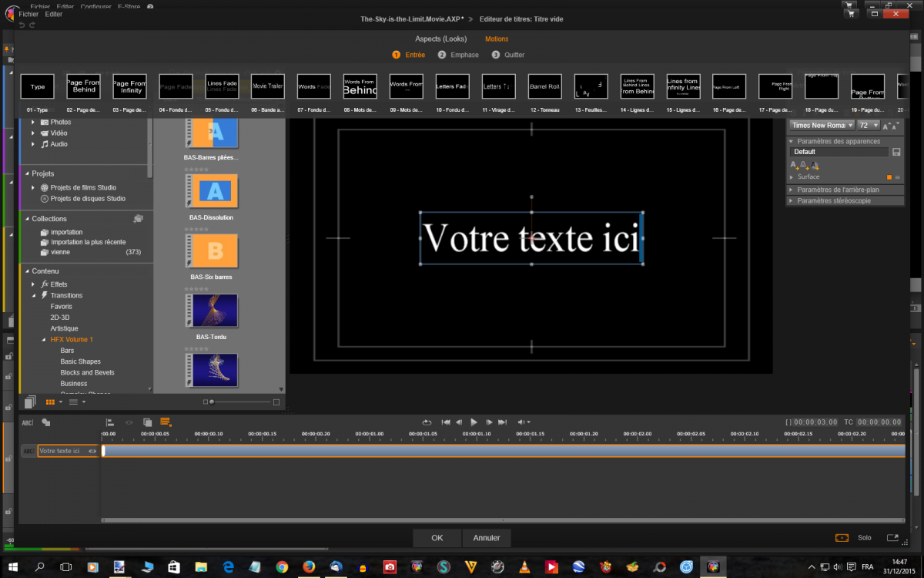Viewport: 924px width, 578px height.
Task: Expand the Surface row
Action: coord(792,177)
